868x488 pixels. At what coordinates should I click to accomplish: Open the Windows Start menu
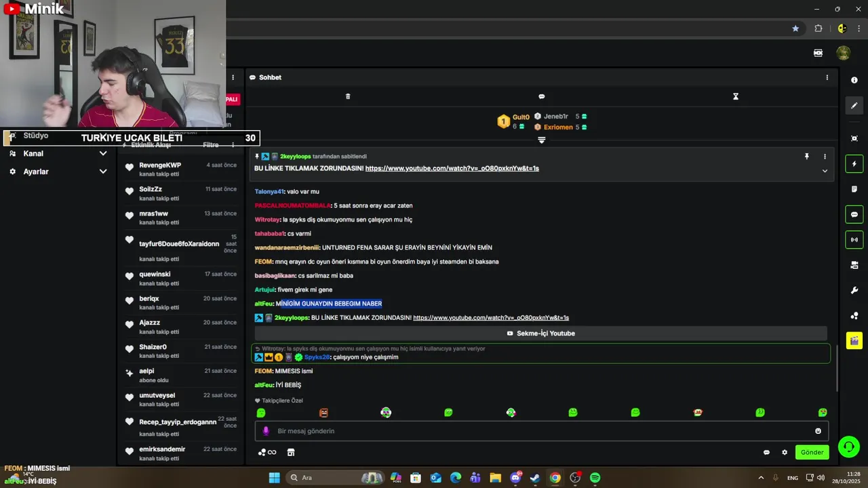(x=274, y=478)
